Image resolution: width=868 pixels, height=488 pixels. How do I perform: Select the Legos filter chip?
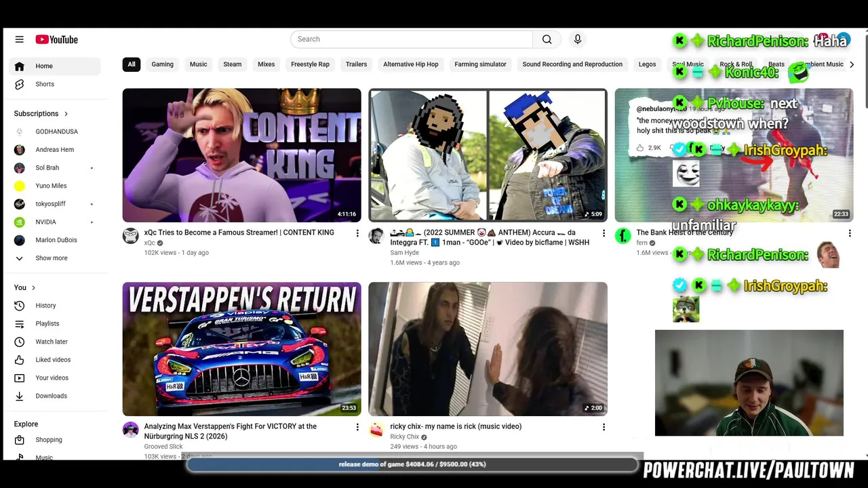[x=648, y=64]
